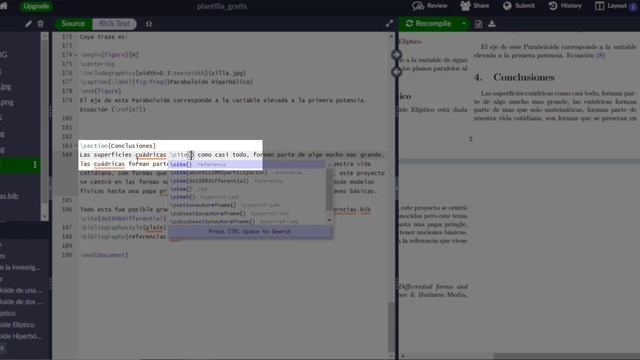Screen dimensions: 640x360
Task: Click the trash delete icon in file tree
Action: (40, 24)
